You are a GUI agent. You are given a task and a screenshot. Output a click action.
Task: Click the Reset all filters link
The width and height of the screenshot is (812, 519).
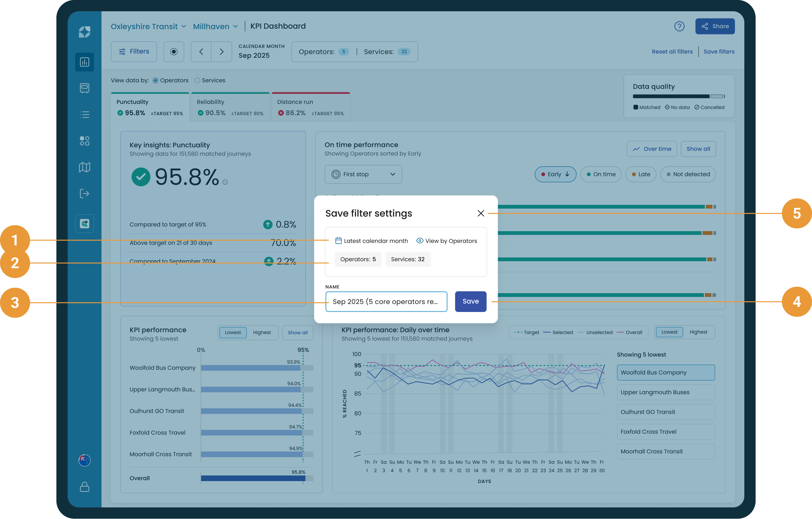point(672,52)
